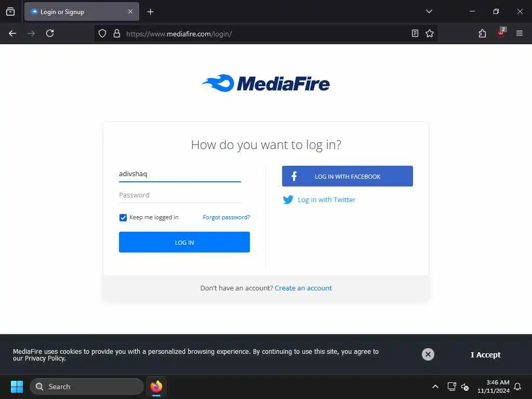532x399 pixels.
Task: Bookmark this page with the star icon
Action: point(430,33)
